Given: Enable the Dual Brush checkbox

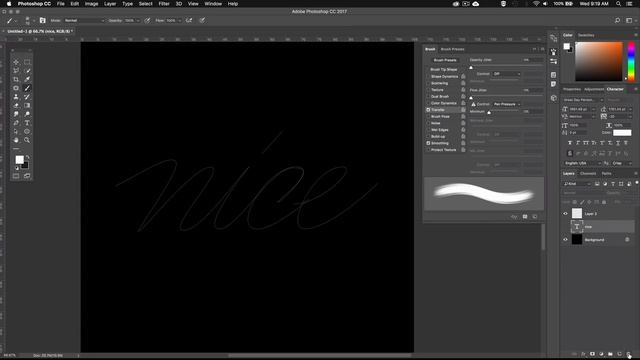Looking at the screenshot, I should [428, 97].
